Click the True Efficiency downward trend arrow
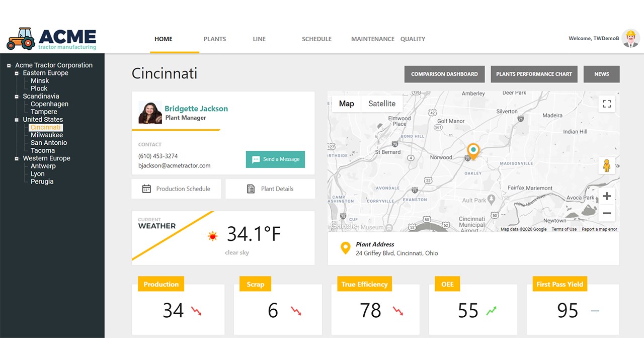This screenshot has width=644, height=362. click(x=398, y=311)
